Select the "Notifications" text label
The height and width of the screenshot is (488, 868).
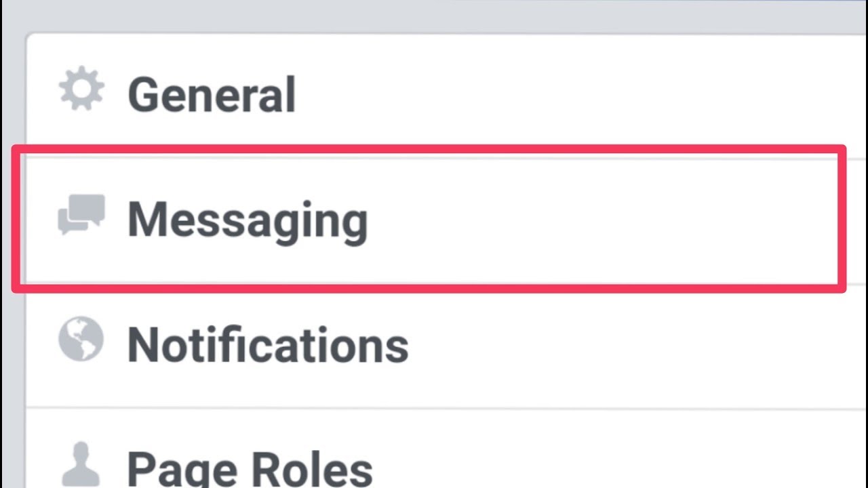tap(268, 345)
